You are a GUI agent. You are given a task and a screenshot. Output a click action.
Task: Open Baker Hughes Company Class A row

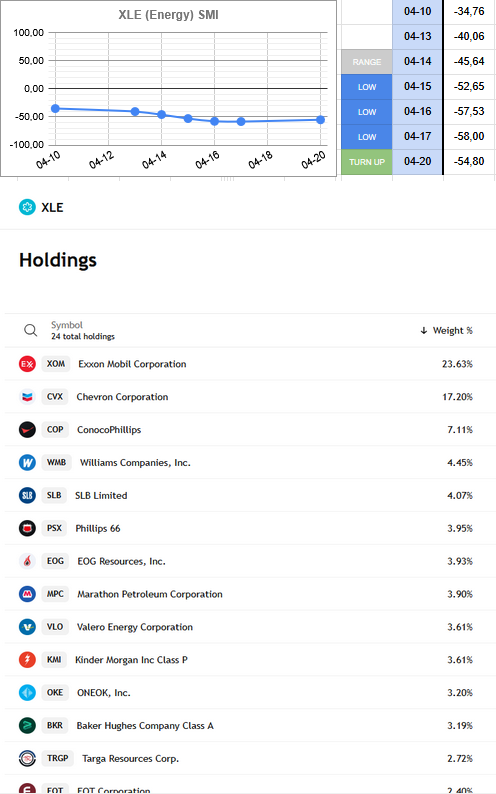(248, 726)
